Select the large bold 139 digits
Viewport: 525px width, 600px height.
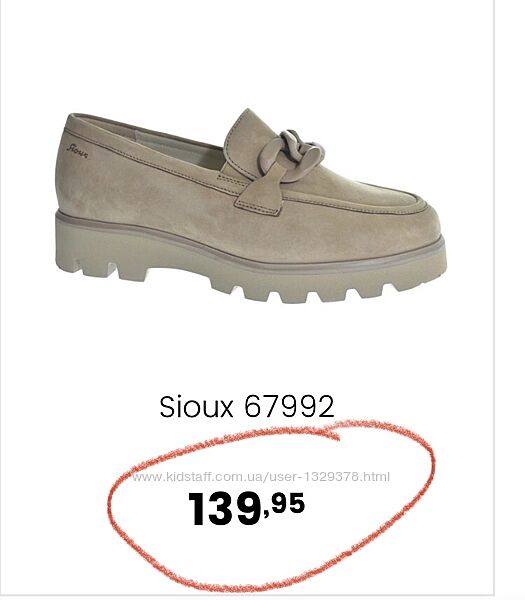tap(225, 509)
